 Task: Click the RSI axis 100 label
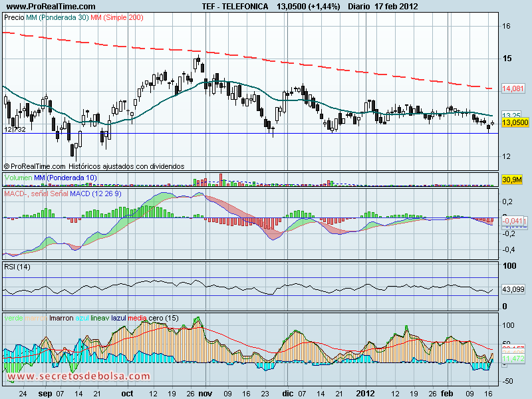(509, 265)
